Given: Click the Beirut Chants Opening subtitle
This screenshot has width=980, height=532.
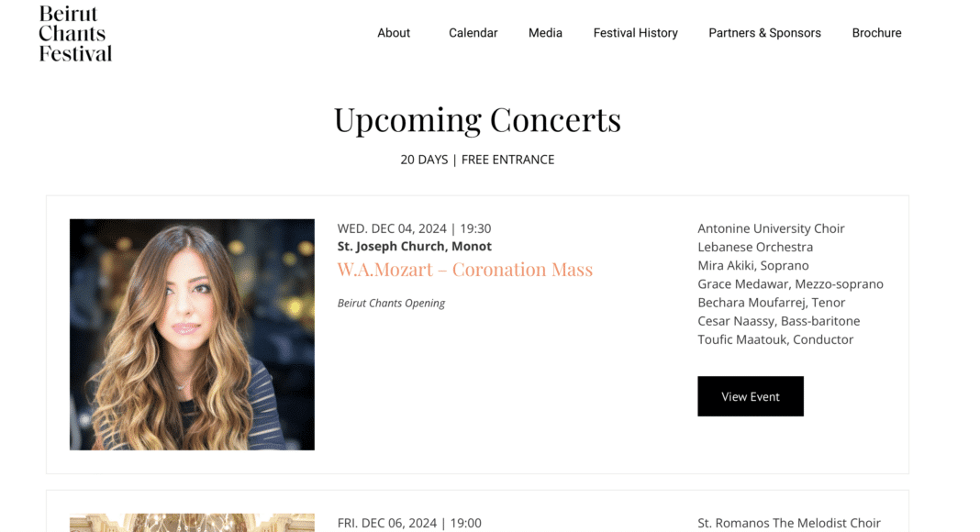Looking at the screenshot, I should pyautogui.click(x=391, y=303).
